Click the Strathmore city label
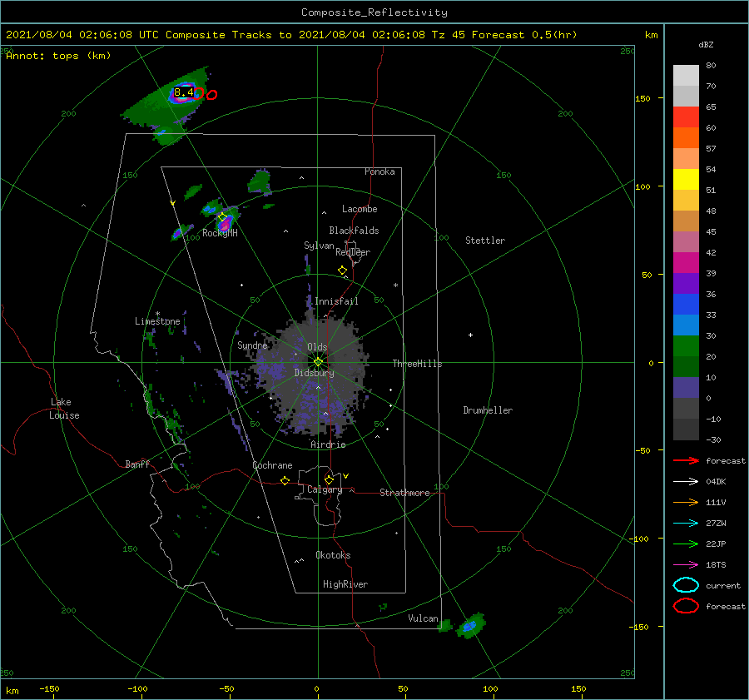This screenshot has width=749, height=700. [x=404, y=493]
